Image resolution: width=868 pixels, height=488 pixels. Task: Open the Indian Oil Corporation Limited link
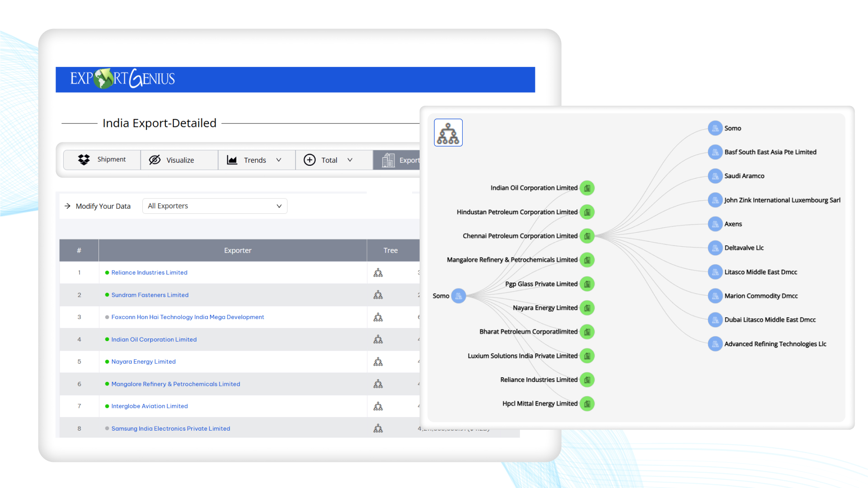(x=154, y=339)
